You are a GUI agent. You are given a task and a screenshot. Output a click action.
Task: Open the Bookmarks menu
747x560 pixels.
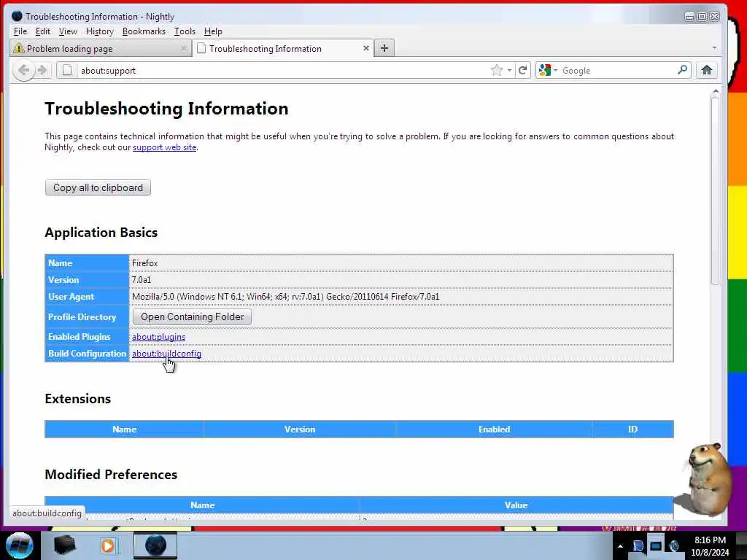click(144, 31)
